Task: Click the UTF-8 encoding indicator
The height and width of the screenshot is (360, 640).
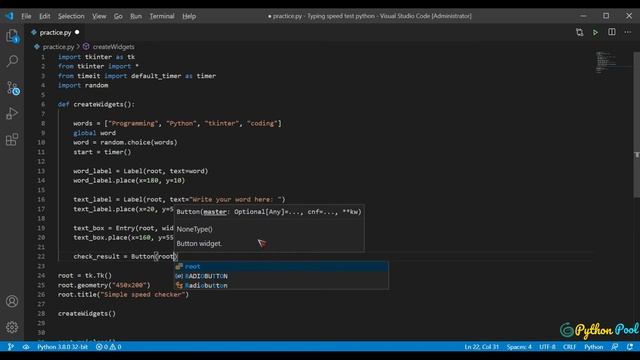Action: pos(547,347)
